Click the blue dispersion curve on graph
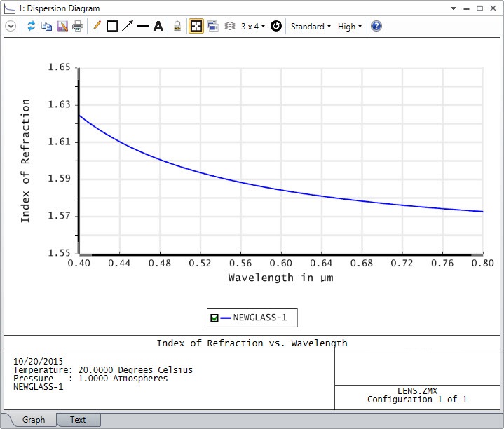This screenshot has width=504, height=429. 281,190
